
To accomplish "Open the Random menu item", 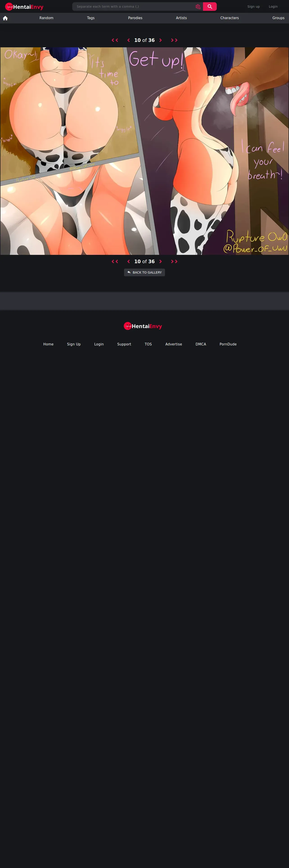I will click(46, 18).
